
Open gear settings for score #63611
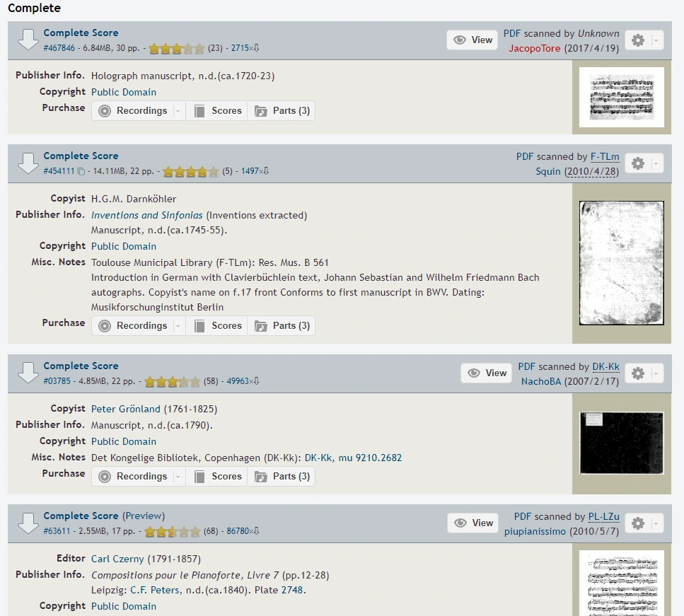pyautogui.click(x=638, y=523)
